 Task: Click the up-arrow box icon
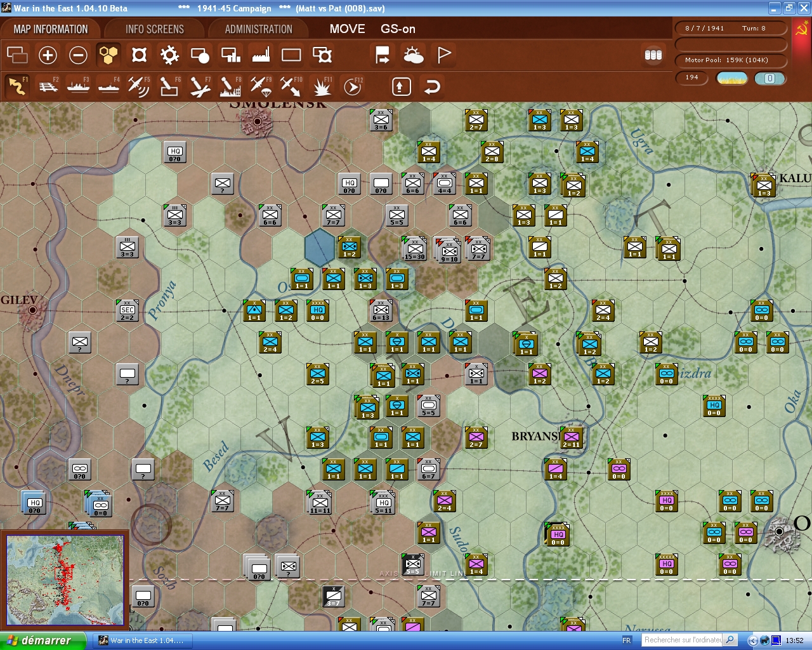coord(401,86)
